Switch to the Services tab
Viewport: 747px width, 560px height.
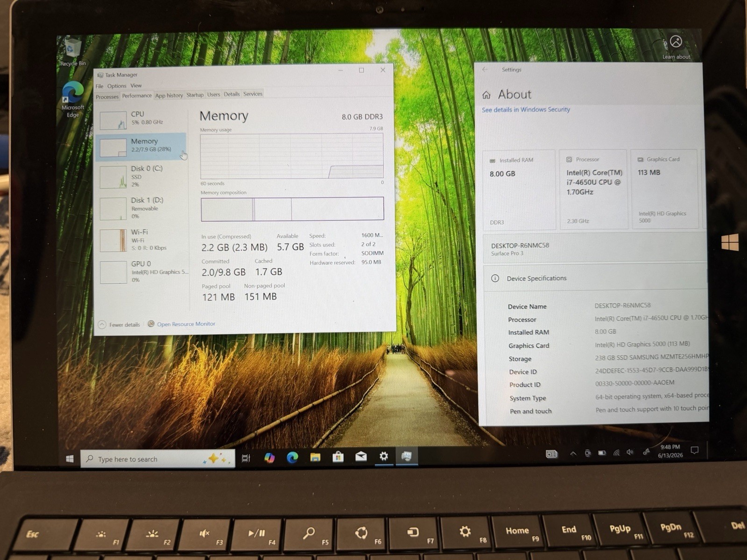(253, 94)
